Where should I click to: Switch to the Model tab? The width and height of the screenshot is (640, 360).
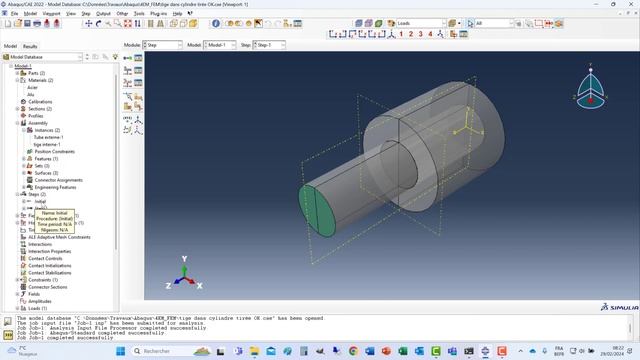[10, 46]
